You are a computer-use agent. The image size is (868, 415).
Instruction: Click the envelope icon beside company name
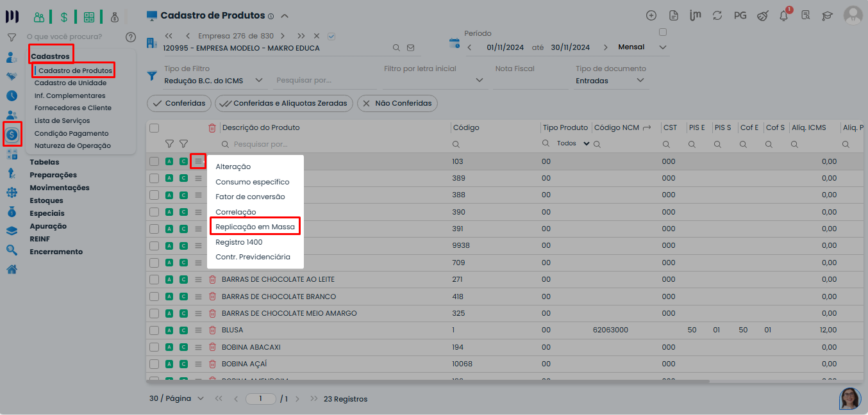pyautogui.click(x=411, y=47)
